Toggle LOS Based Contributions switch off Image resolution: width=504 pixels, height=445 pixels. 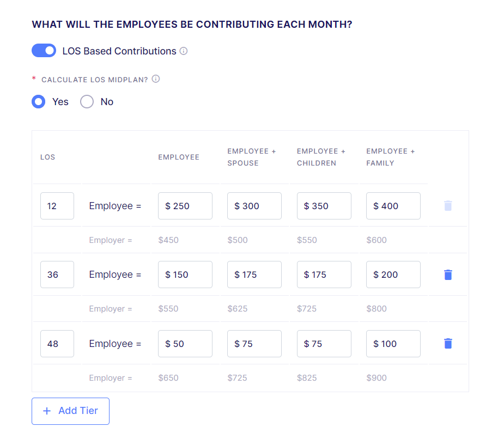tap(44, 51)
